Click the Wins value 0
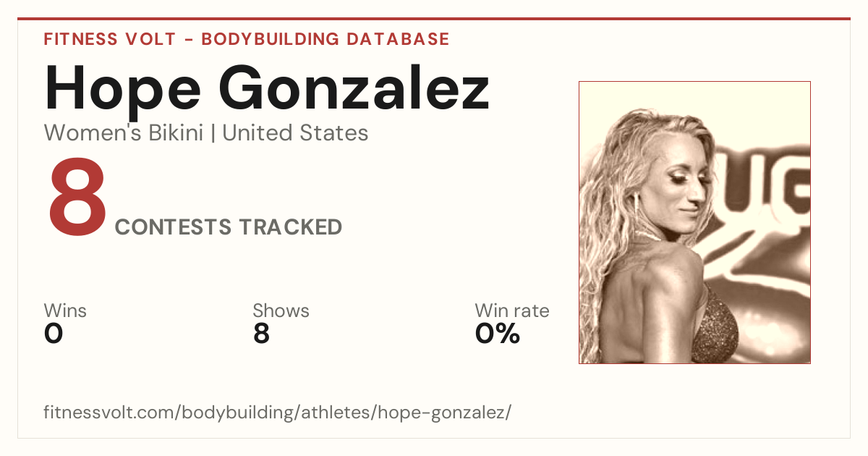868x456 pixels. (x=54, y=334)
